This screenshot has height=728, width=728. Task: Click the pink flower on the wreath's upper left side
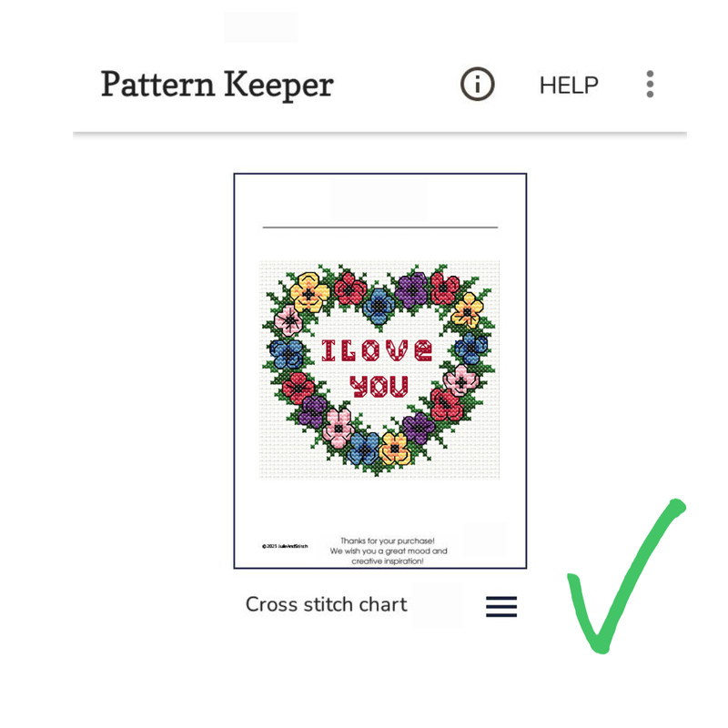click(288, 320)
